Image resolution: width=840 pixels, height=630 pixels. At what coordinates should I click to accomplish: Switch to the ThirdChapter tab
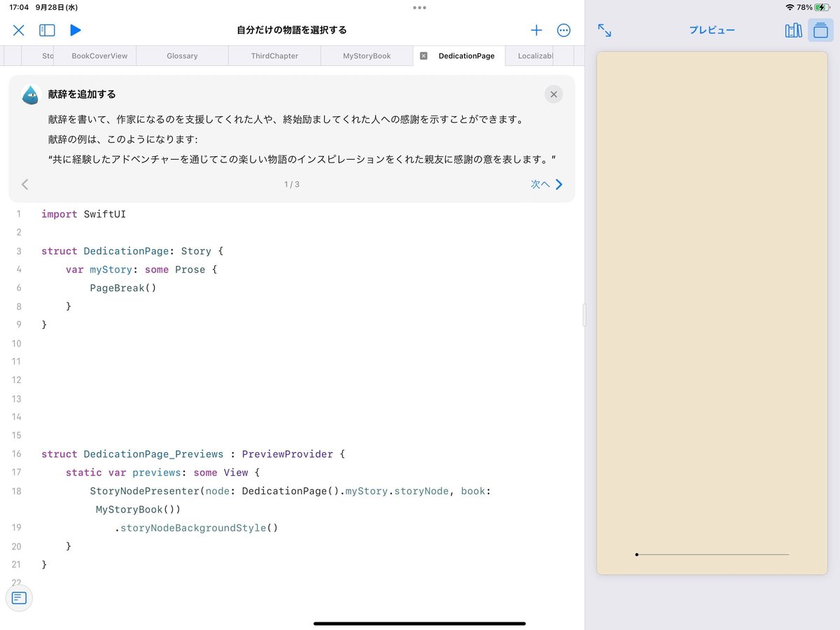point(274,56)
